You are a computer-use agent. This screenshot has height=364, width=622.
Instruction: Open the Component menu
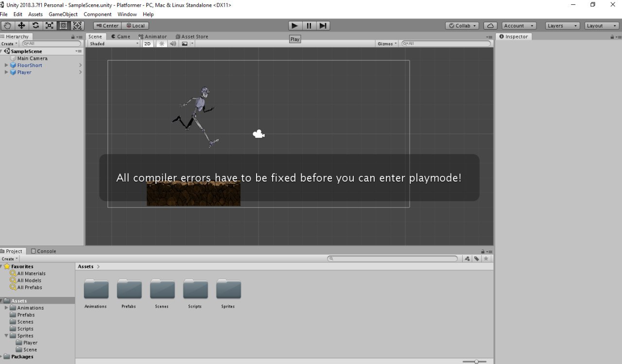point(98,14)
